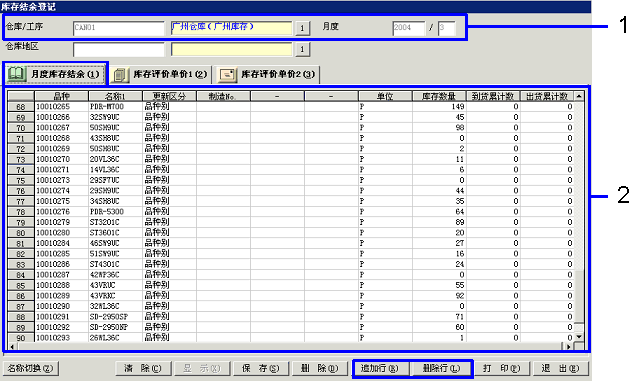Click the 删除行 button

[x=441, y=369]
